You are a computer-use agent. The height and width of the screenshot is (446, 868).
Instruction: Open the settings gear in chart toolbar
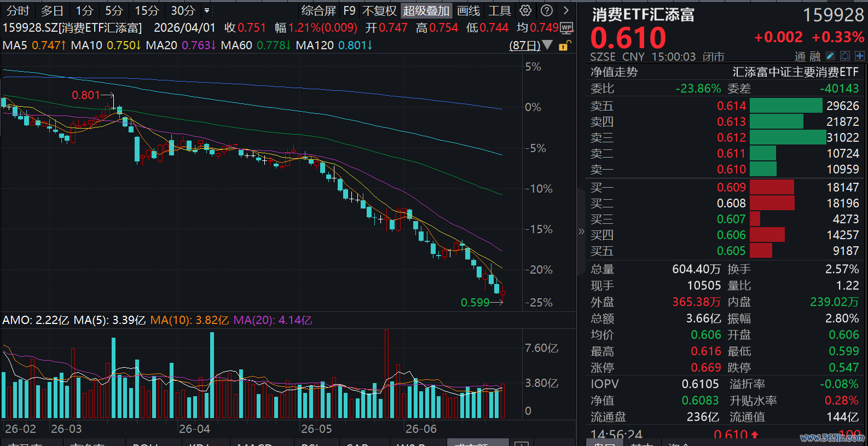coord(525,10)
